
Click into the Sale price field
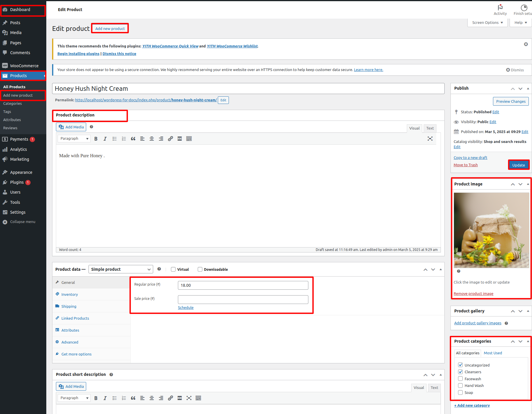243,300
